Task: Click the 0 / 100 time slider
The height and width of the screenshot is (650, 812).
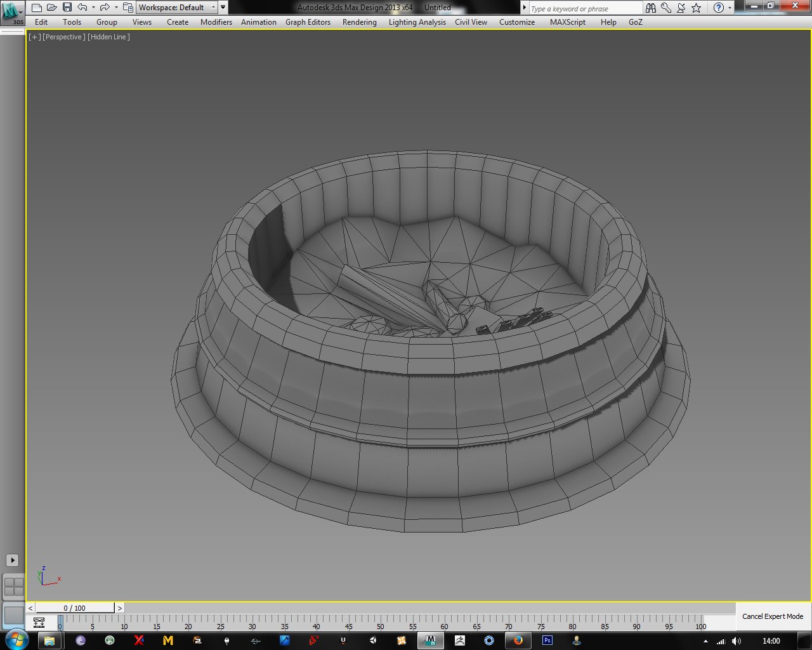Action: pyautogui.click(x=75, y=608)
